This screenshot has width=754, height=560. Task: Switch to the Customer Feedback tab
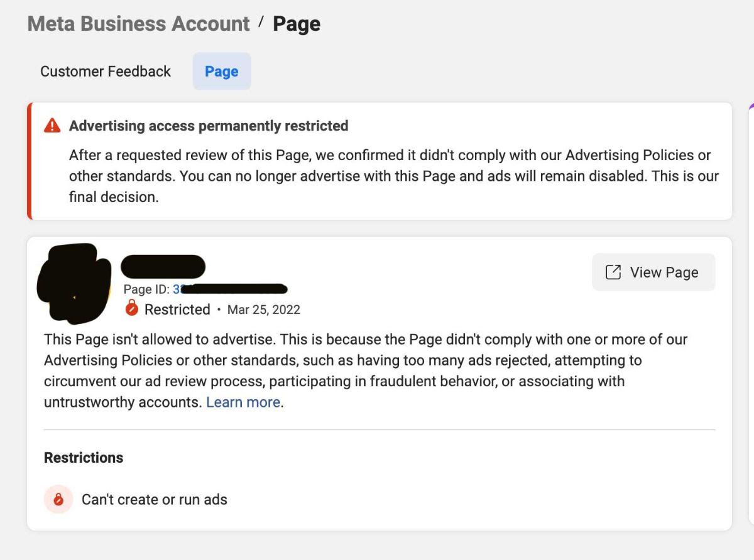(106, 72)
